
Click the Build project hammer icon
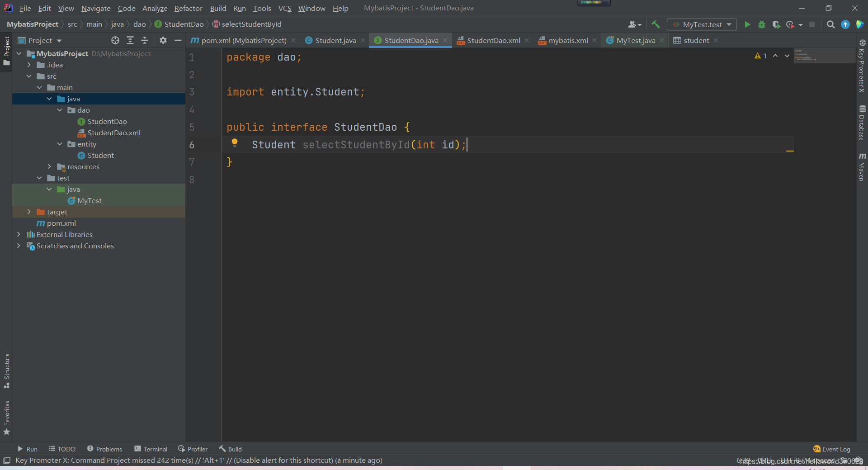click(656, 24)
